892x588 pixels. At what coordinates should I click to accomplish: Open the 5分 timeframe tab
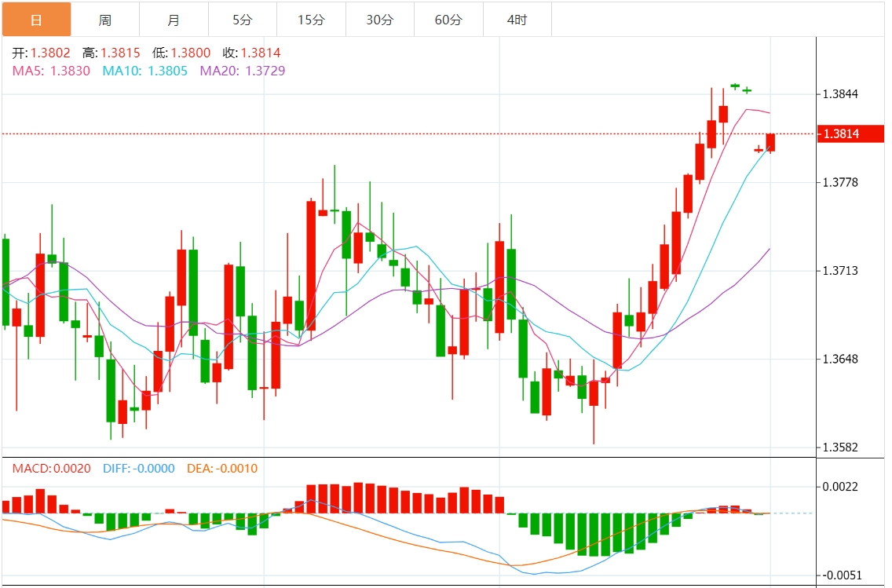coord(243,20)
